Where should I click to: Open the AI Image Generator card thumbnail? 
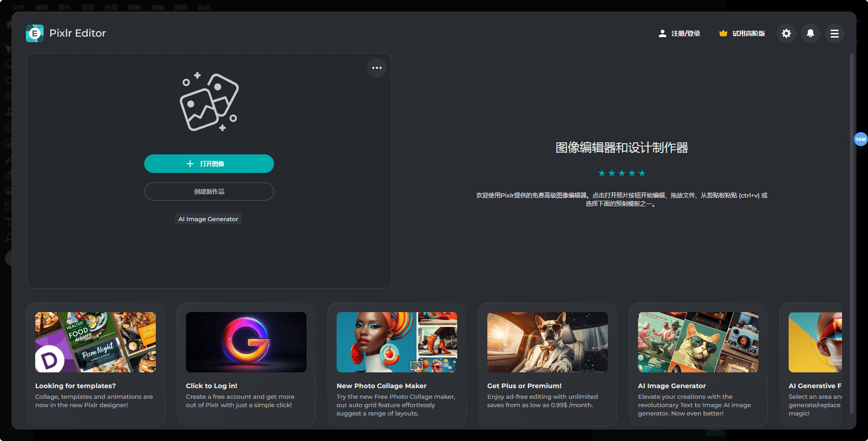coord(698,342)
